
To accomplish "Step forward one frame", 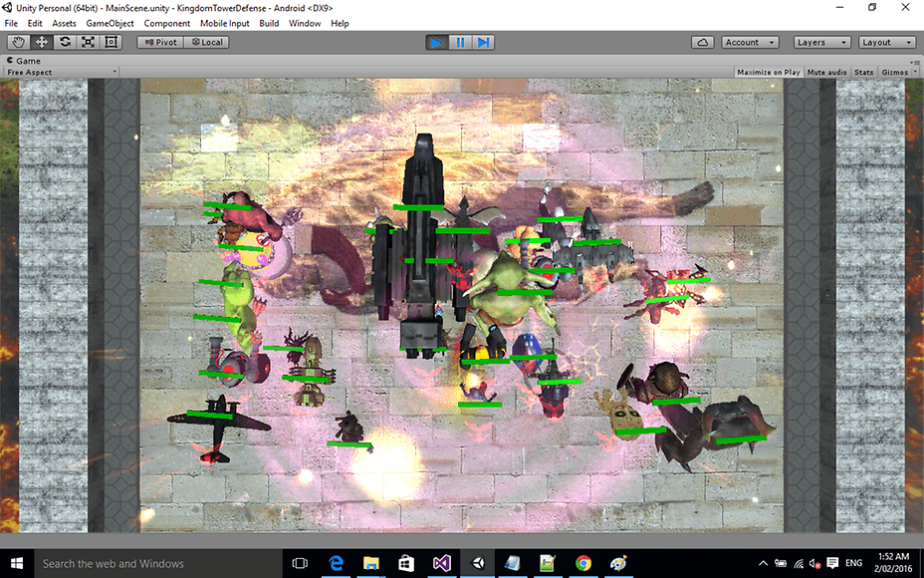I will tap(483, 43).
